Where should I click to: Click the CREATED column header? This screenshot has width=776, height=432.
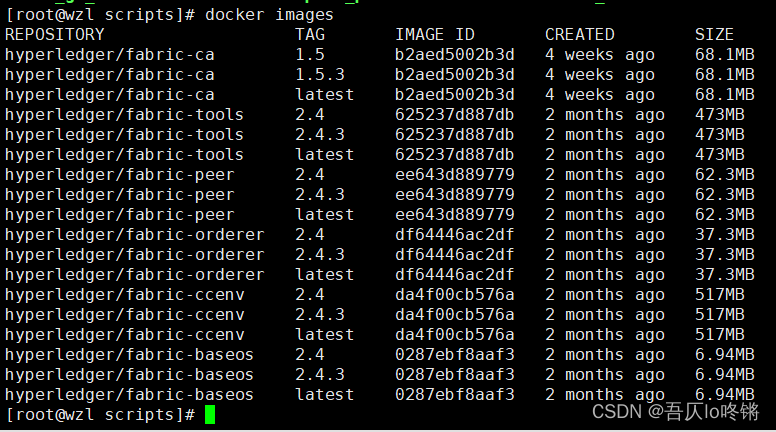(x=580, y=35)
